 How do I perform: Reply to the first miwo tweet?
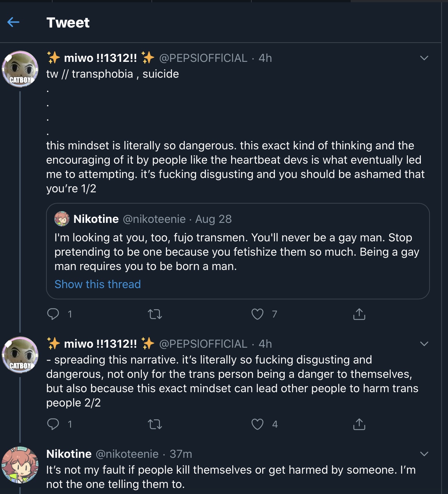point(53,314)
